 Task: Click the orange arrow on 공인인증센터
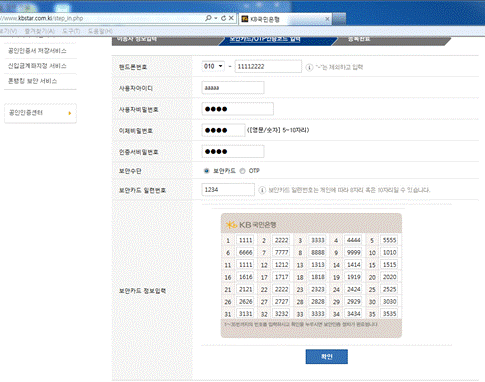pyautogui.click(x=70, y=113)
